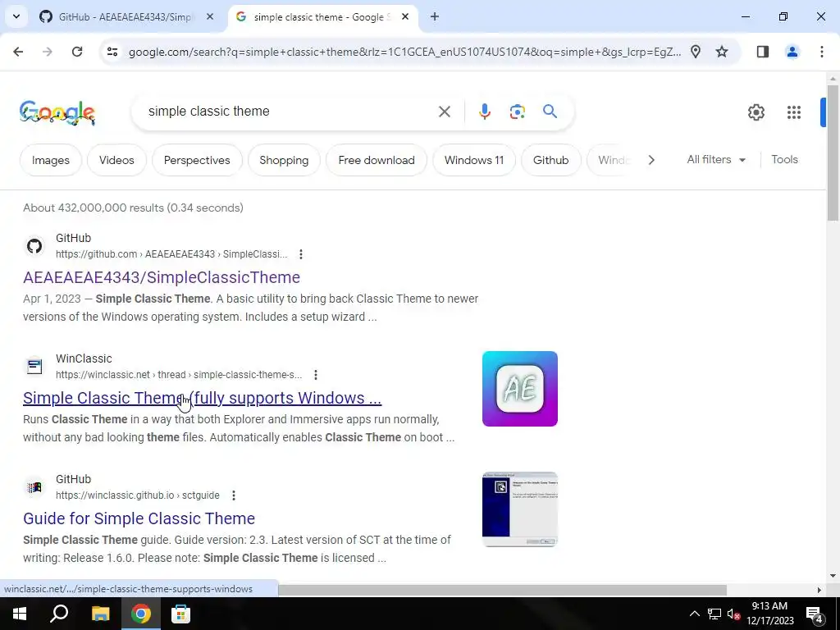The image size is (840, 630).
Task: Open Google quick settings gear
Action: (756, 112)
